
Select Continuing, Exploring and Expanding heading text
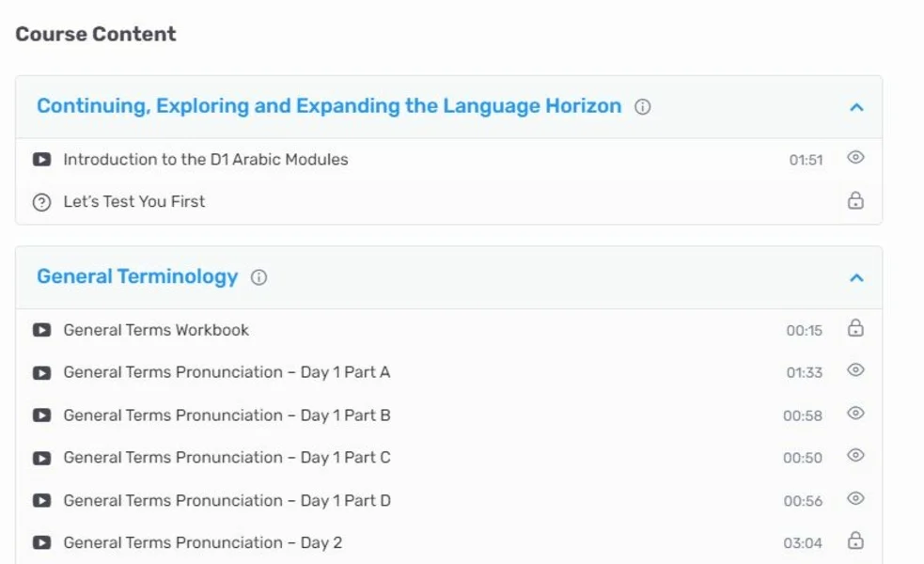(x=329, y=106)
